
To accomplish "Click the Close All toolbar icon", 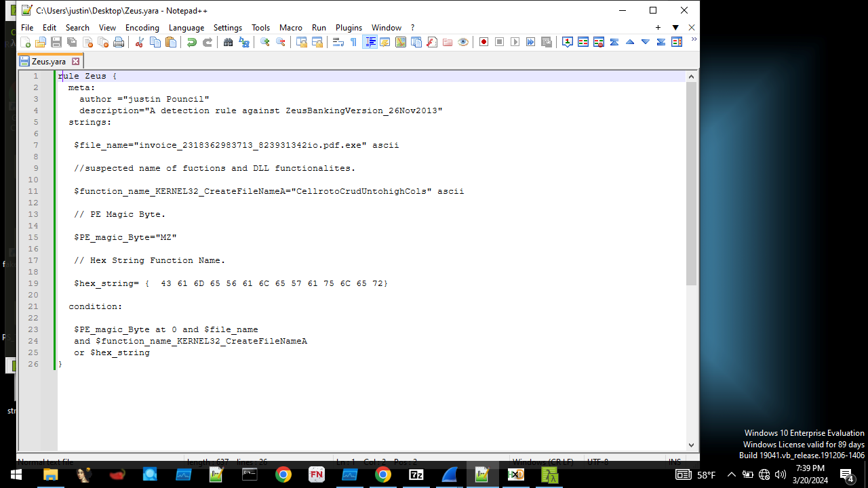I will [103, 42].
